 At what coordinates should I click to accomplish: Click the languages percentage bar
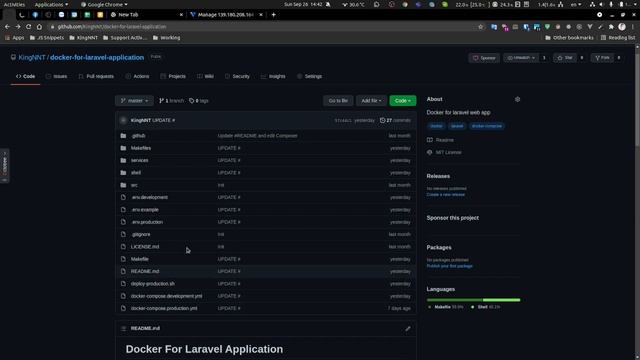473,300
